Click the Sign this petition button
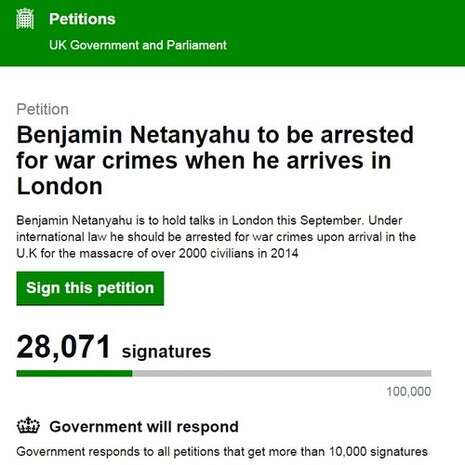This screenshot has height=465, width=465. coord(90,288)
